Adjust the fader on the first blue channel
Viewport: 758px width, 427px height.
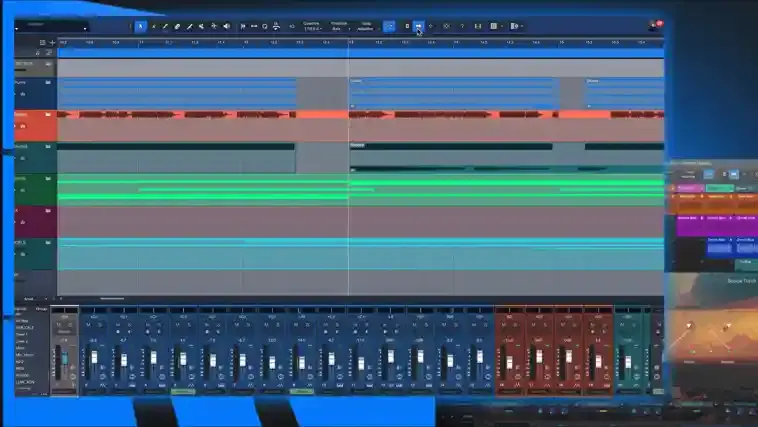(x=94, y=357)
